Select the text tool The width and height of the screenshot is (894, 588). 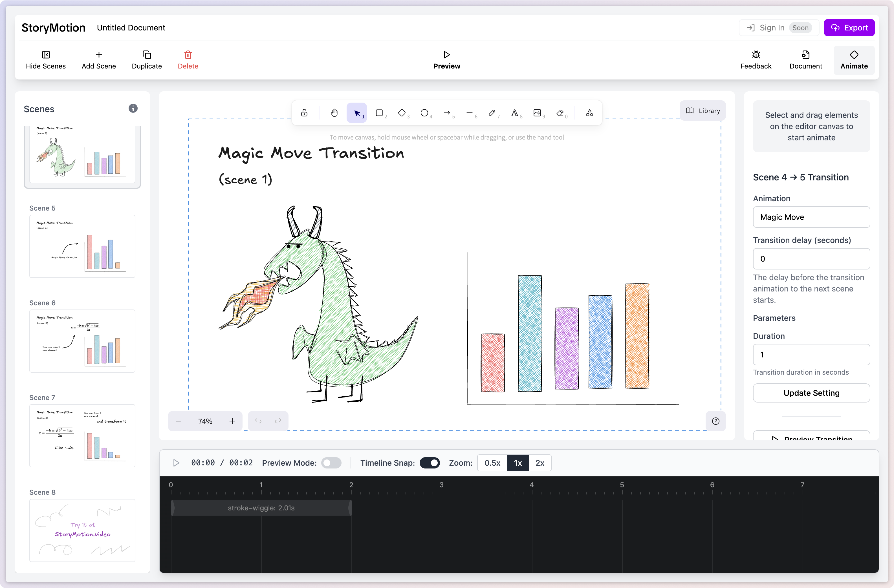point(515,113)
